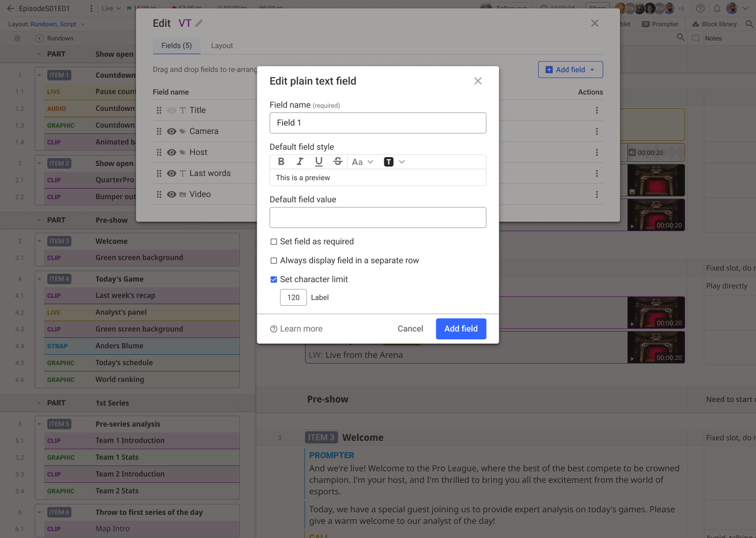Click video thumbnail beside LW: Live from the Arena

pos(656,347)
